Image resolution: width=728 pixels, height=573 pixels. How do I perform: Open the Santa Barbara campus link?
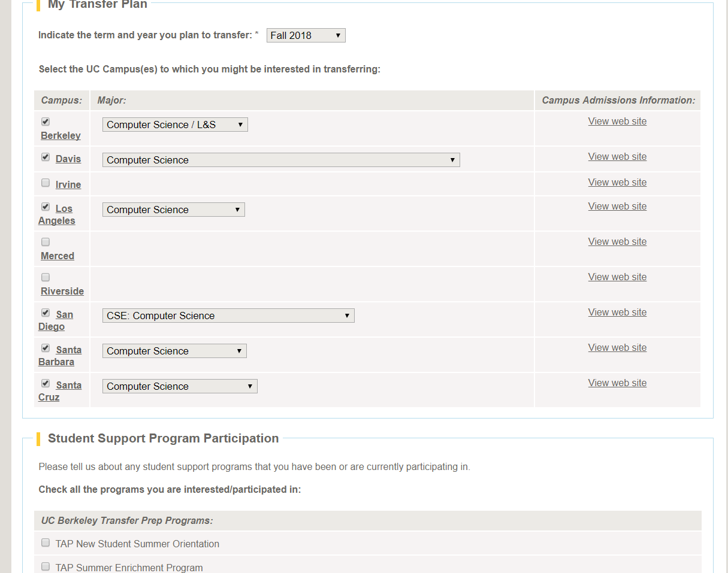[60, 356]
